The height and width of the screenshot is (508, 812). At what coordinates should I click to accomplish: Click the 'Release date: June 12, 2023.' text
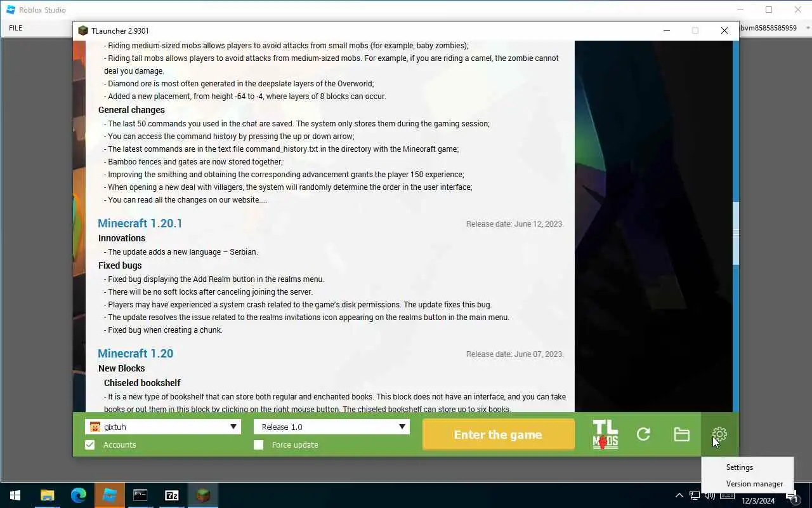point(514,224)
